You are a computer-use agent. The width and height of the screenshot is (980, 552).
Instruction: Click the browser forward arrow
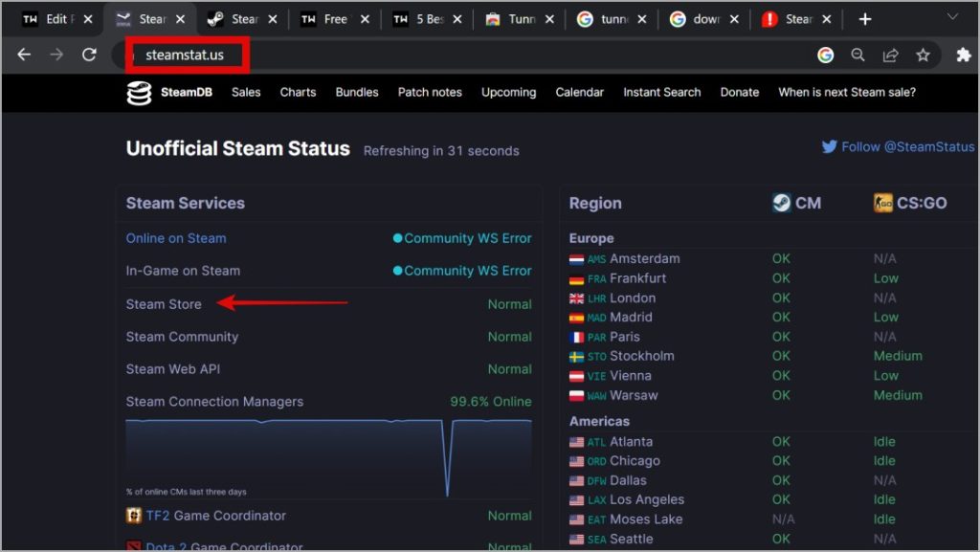click(x=56, y=55)
